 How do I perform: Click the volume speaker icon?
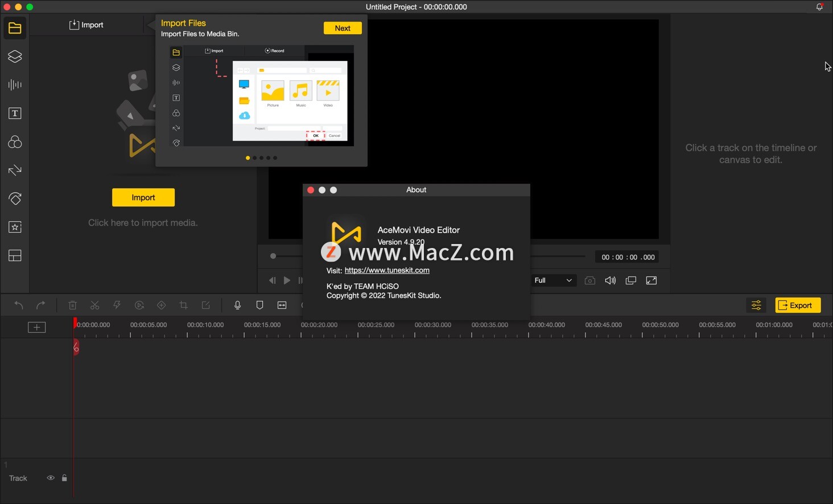(x=611, y=280)
